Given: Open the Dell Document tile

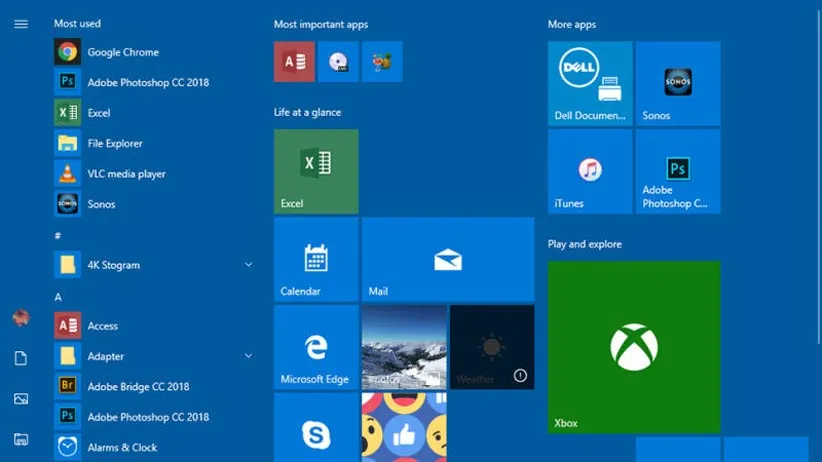Looking at the screenshot, I should click(x=590, y=84).
